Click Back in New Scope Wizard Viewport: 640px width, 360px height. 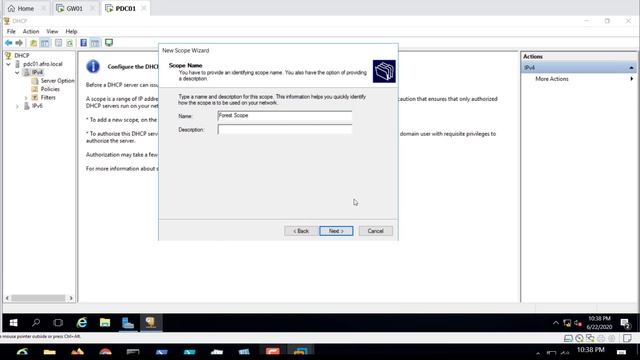tap(301, 231)
